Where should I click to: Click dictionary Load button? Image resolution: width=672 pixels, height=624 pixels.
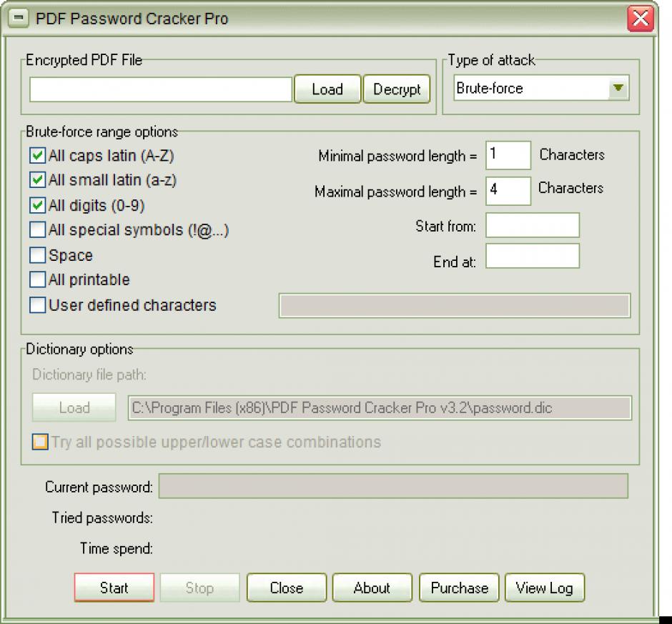click(74, 407)
